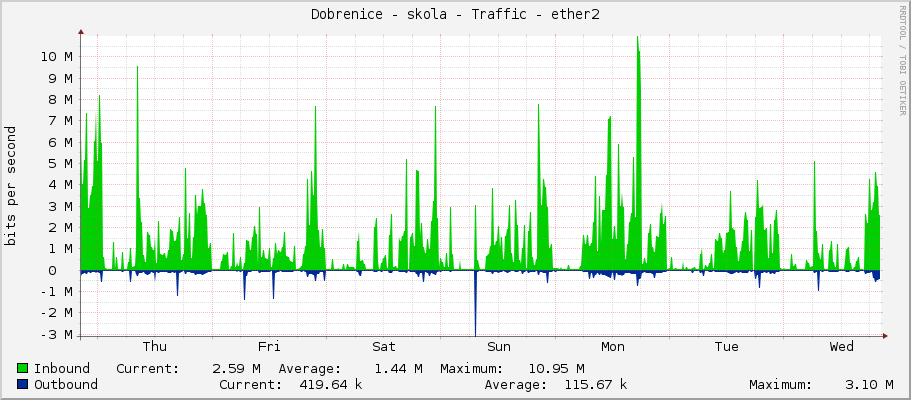Click the graph title 'Dobrenice - skola - Traffic - ether2'

(x=455, y=14)
